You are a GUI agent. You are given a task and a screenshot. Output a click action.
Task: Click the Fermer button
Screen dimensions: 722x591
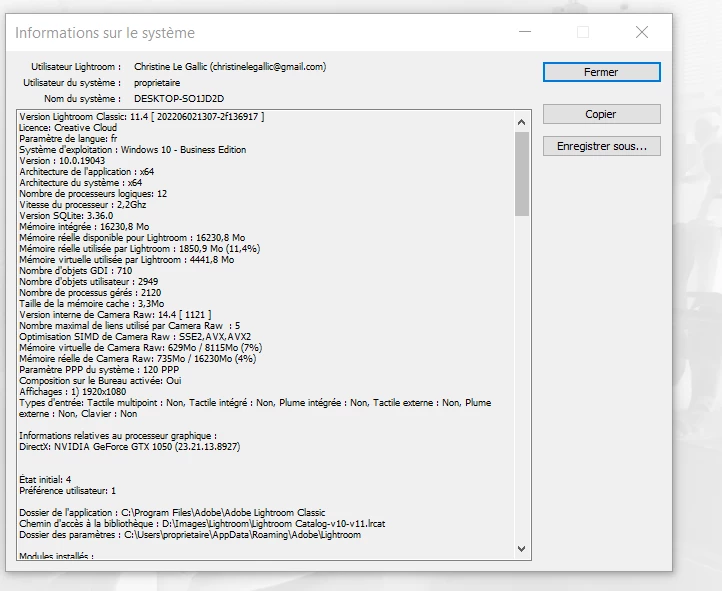click(x=601, y=72)
